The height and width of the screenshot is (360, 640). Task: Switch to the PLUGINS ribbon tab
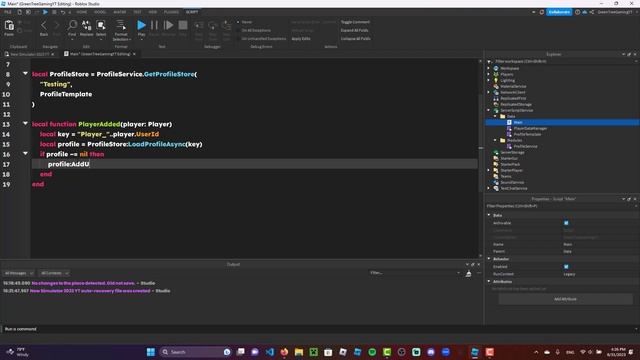[171, 12]
